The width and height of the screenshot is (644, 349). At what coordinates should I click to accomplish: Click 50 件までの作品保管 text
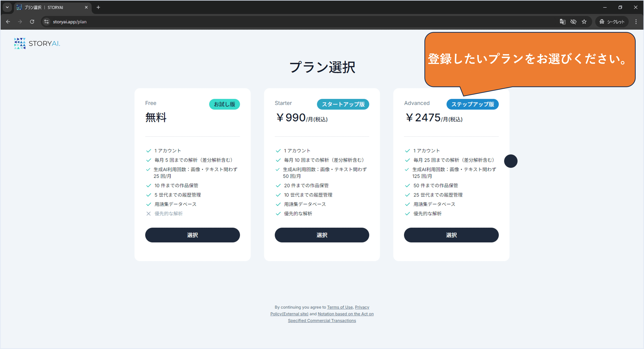point(436,185)
